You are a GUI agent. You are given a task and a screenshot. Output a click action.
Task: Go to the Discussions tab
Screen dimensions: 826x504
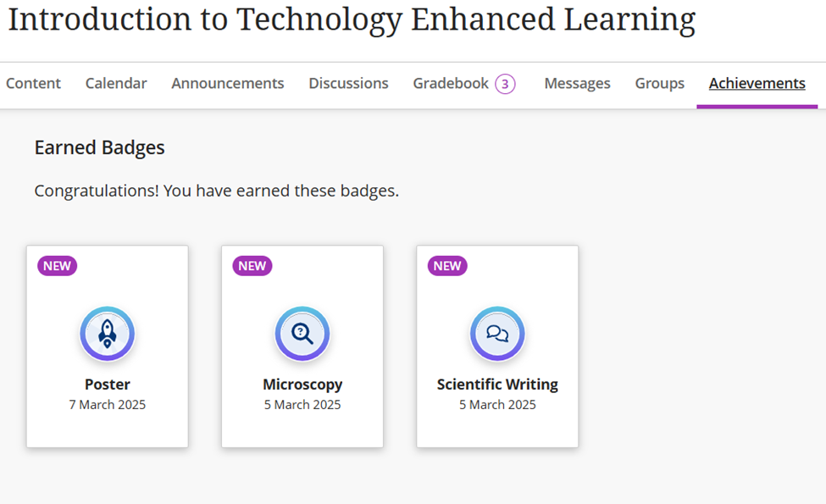[x=348, y=83]
